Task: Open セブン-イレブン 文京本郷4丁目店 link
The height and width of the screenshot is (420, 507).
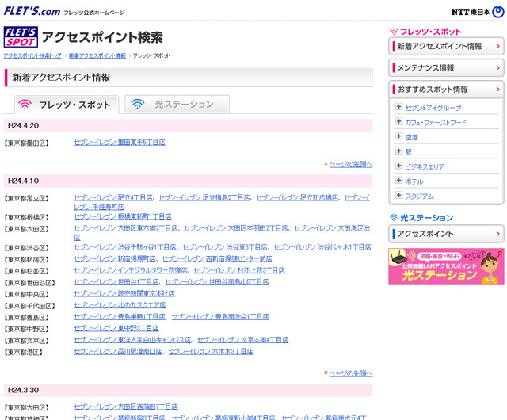Action: point(243,340)
